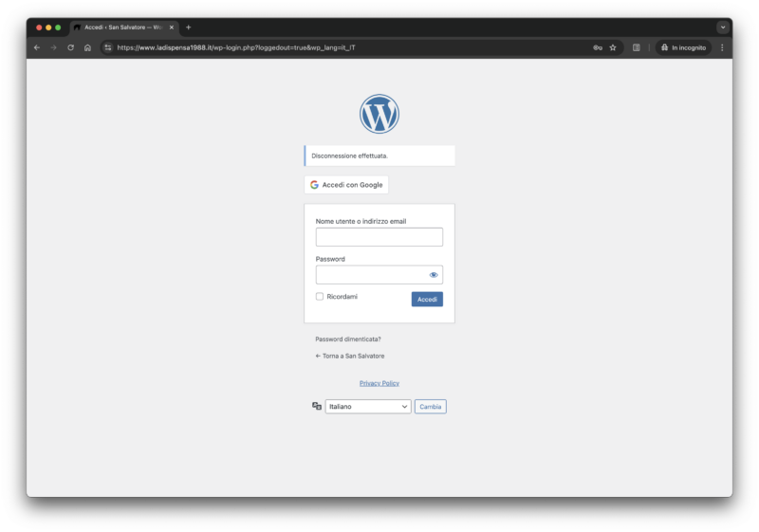Open the side panel icon
The height and width of the screenshot is (532, 759).
(x=636, y=47)
